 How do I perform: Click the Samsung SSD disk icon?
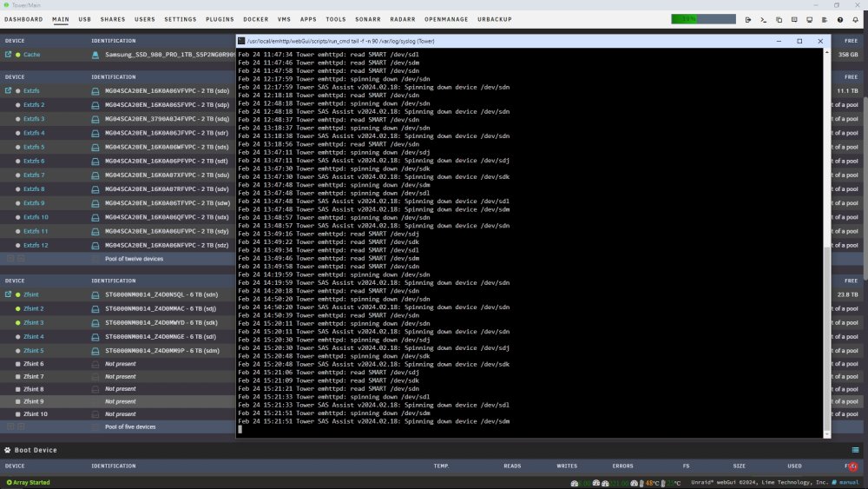tap(95, 55)
